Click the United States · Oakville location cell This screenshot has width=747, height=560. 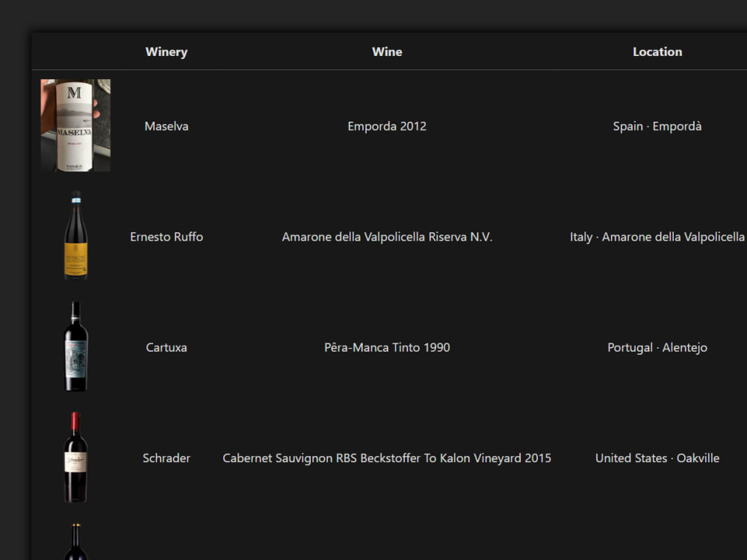pos(657,458)
